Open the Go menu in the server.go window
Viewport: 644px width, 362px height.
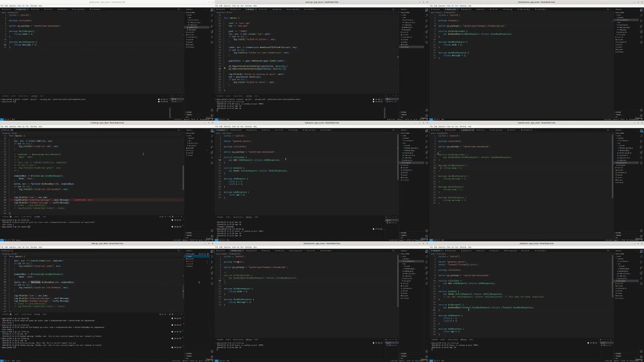238,6
